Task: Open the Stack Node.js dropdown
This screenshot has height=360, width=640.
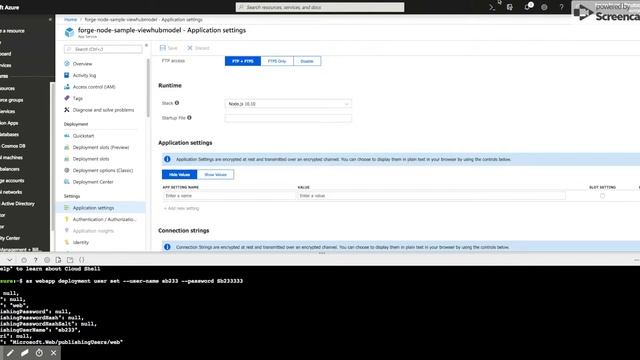Action: pos(288,104)
